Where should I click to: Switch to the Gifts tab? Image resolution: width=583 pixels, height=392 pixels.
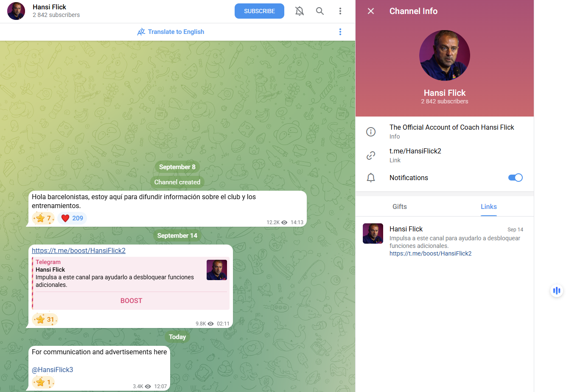click(x=400, y=207)
